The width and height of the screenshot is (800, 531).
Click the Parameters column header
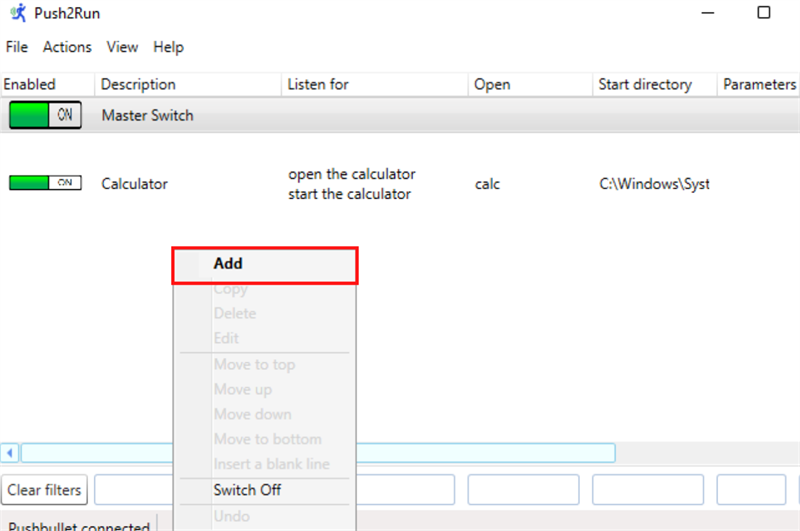(x=759, y=84)
